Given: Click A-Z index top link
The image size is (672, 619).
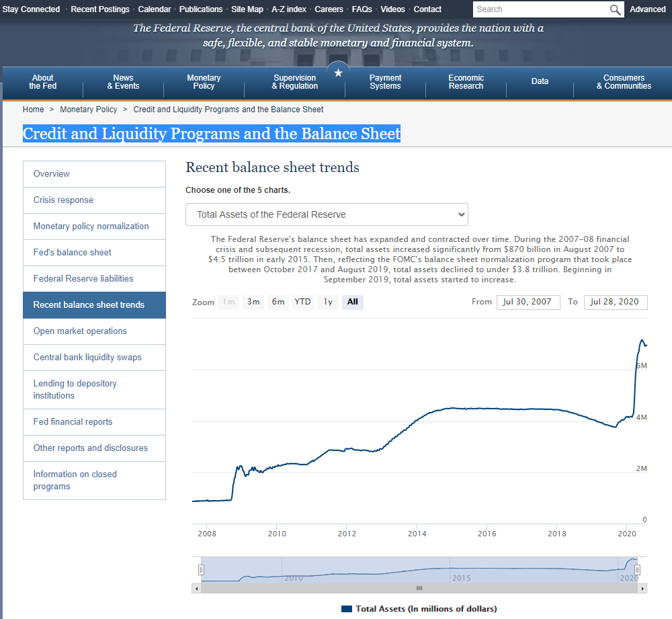Looking at the screenshot, I should (x=289, y=9).
